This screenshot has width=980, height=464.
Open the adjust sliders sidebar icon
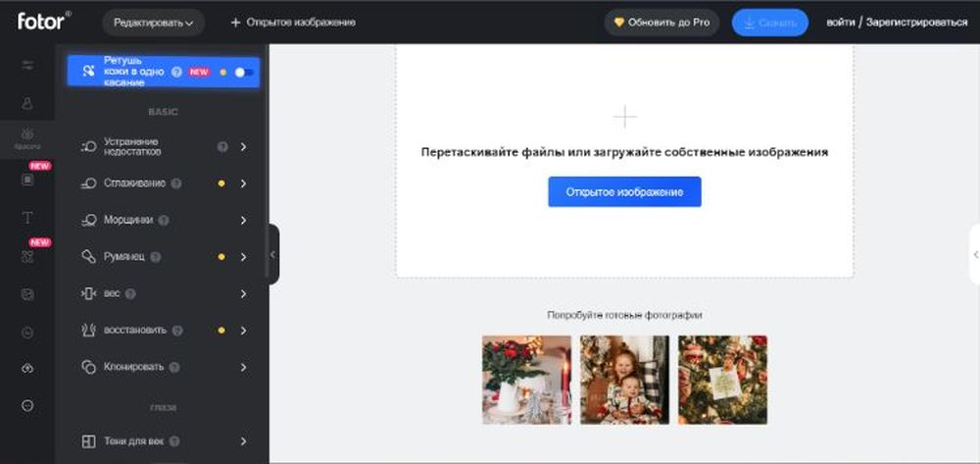(27, 65)
